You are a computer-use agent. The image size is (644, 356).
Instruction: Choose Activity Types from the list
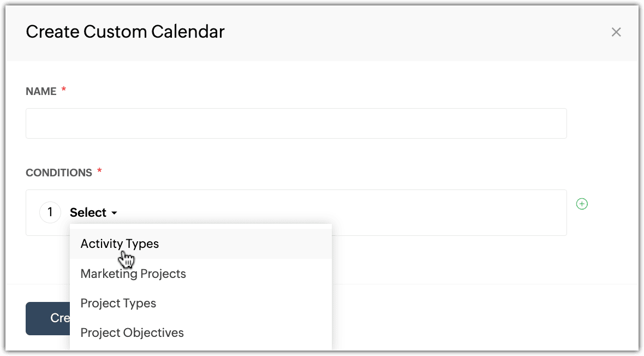click(120, 244)
